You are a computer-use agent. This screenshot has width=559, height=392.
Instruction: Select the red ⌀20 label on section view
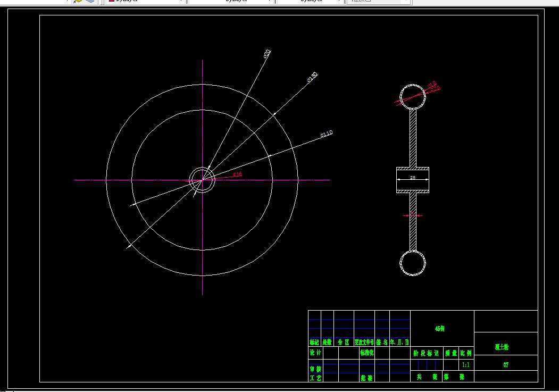point(435,89)
